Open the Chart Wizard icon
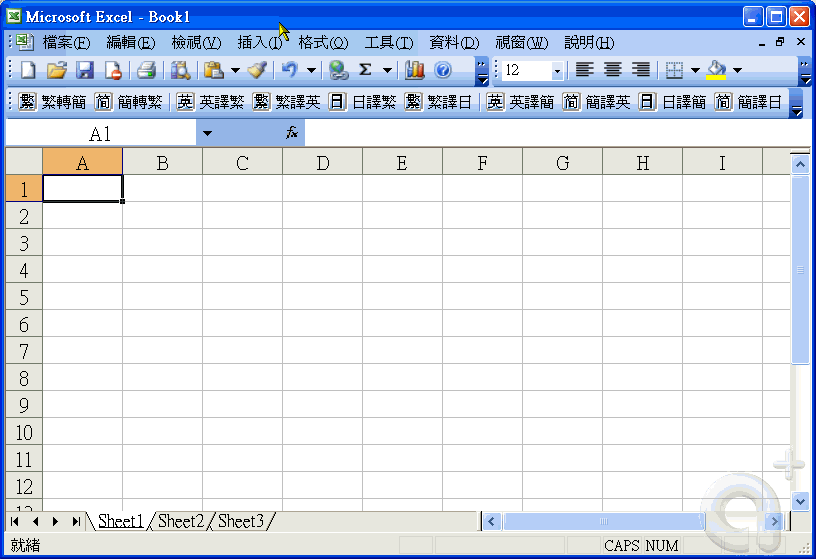This screenshot has width=816, height=560. click(415, 70)
